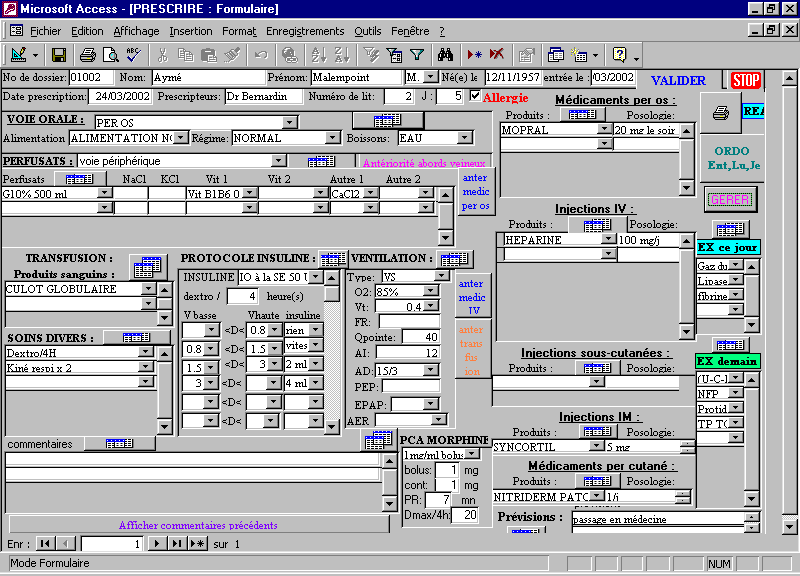Open Office Help question mark icon
This screenshot has width=800, height=576.
click(619, 55)
